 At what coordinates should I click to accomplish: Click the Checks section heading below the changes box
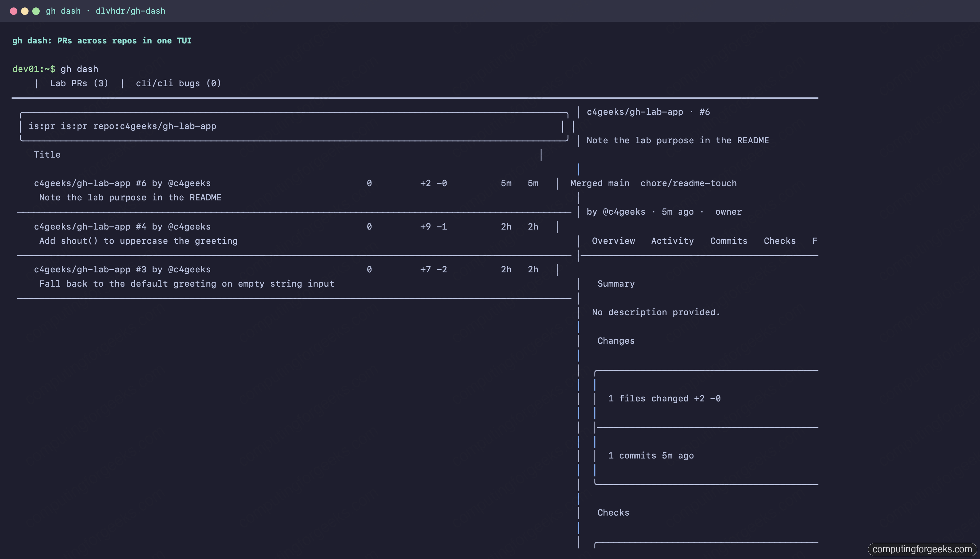pyautogui.click(x=613, y=512)
